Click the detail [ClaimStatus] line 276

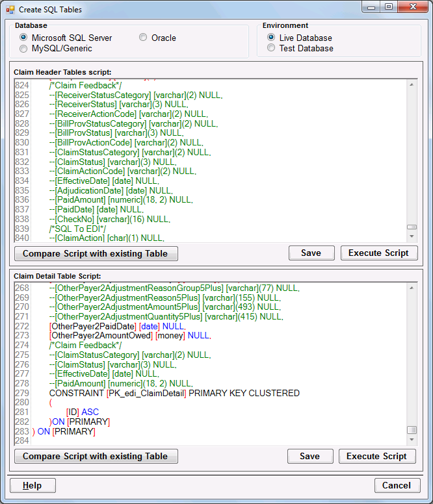pyautogui.click(x=112, y=364)
